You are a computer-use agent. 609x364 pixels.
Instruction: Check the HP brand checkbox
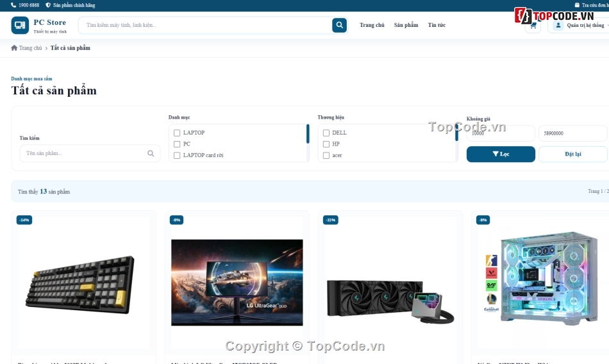(x=326, y=144)
